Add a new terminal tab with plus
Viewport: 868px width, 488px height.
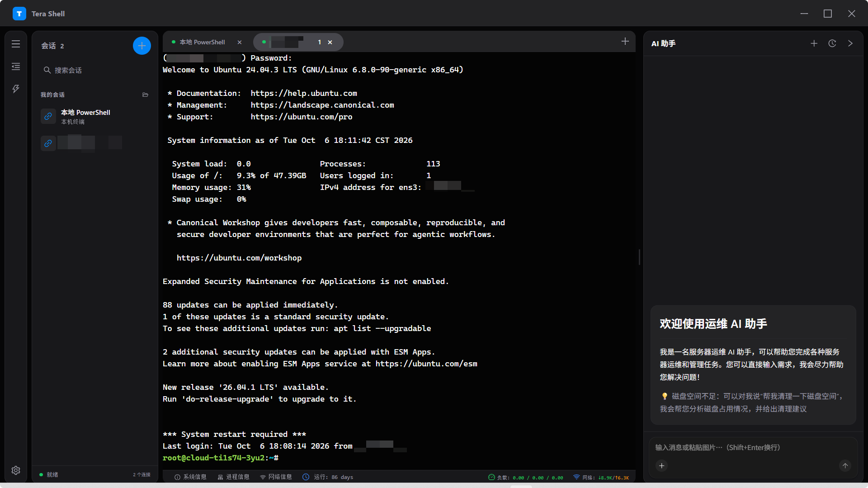[625, 42]
